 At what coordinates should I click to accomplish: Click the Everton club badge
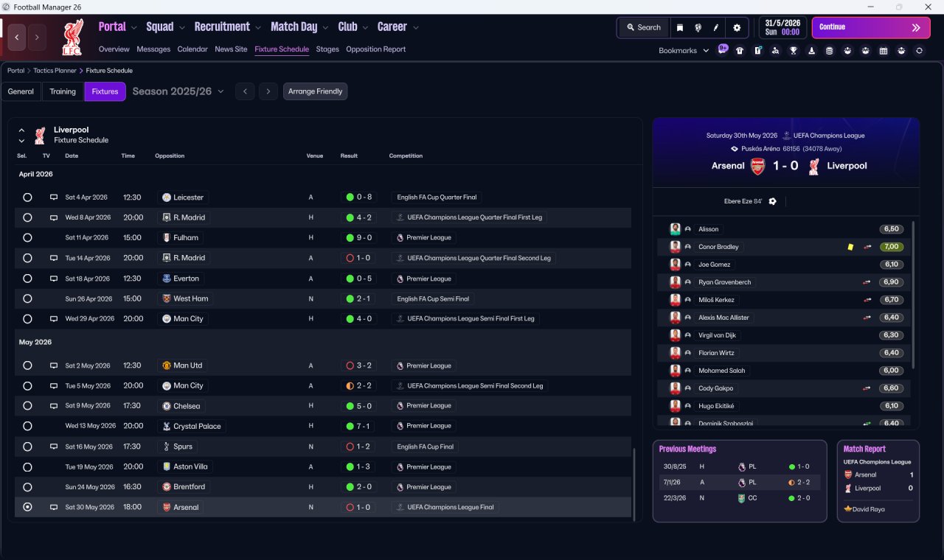[x=167, y=279]
